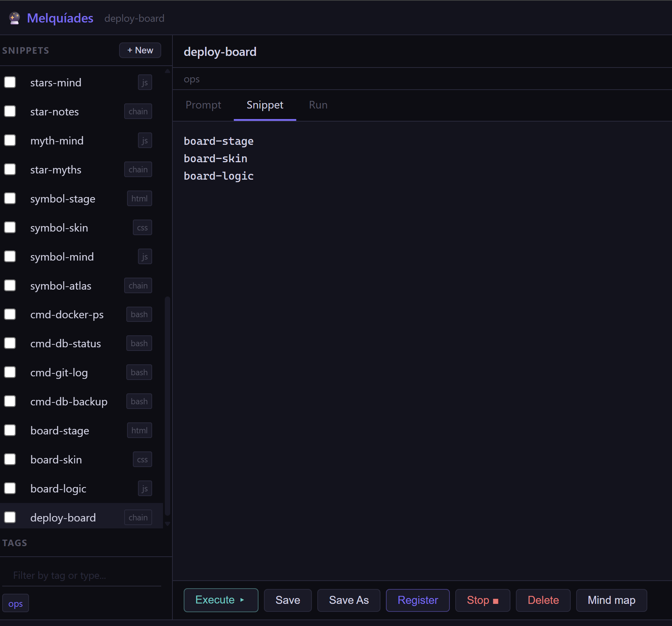Check the cmd-docker-ps checkbox
The height and width of the screenshot is (626, 672).
[10, 314]
